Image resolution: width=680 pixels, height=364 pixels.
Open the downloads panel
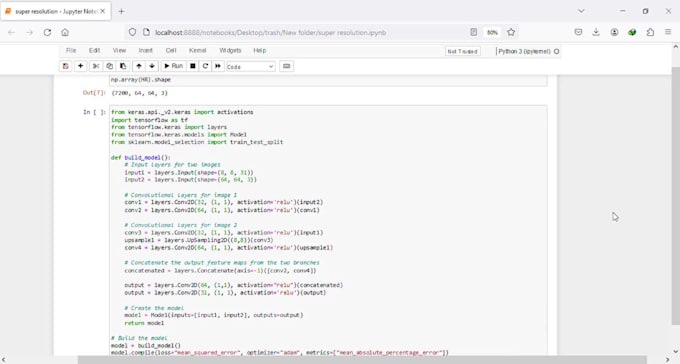point(596,32)
